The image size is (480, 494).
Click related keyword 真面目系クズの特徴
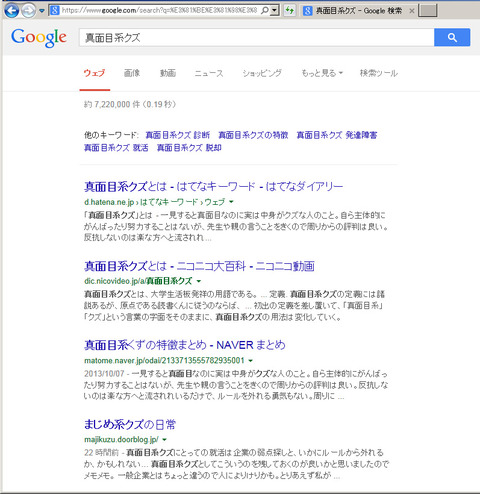[253, 135]
